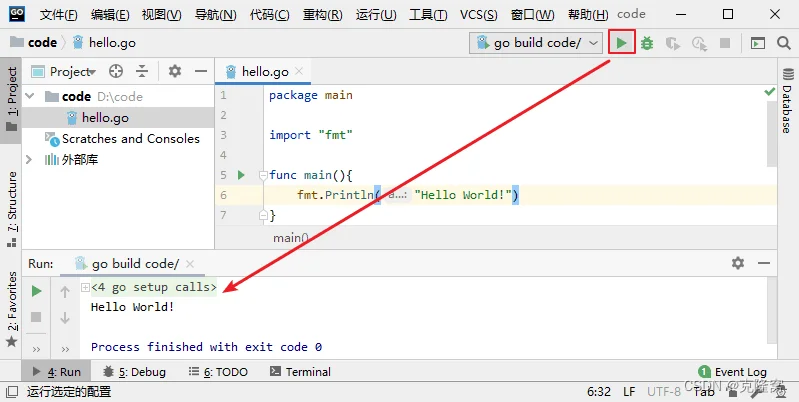Start debugging with the bug icon

click(647, 43)
